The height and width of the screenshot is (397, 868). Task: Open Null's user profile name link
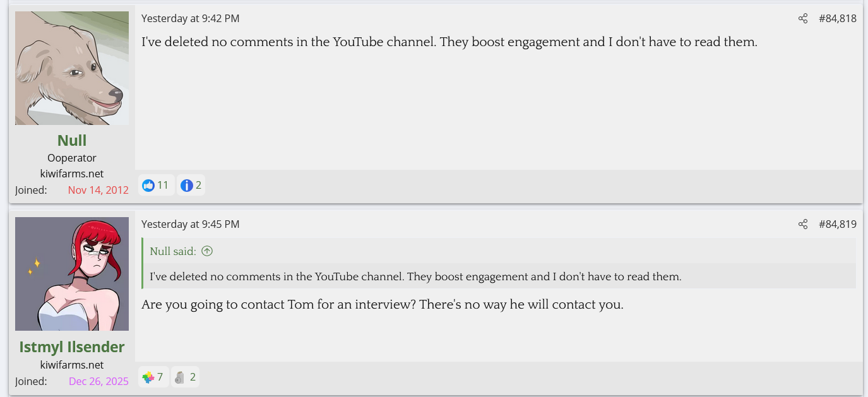pos(72,140)
